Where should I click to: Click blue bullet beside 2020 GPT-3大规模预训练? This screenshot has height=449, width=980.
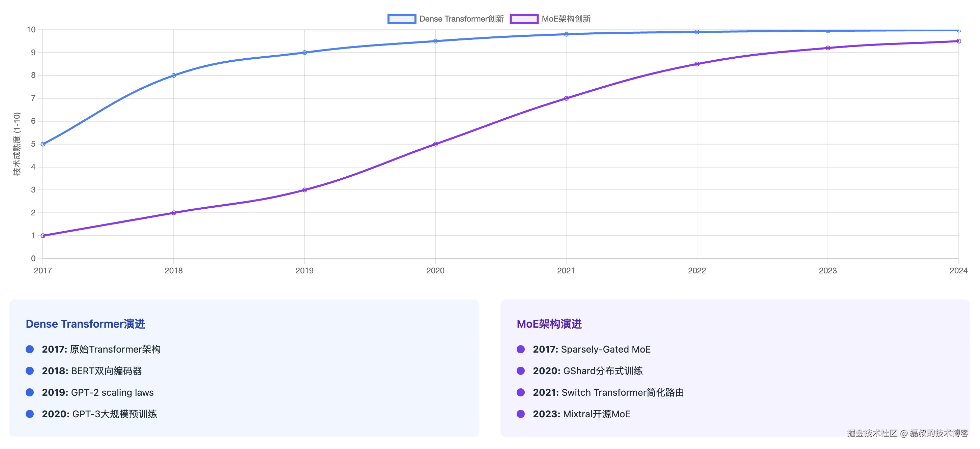tap(30, 414)
